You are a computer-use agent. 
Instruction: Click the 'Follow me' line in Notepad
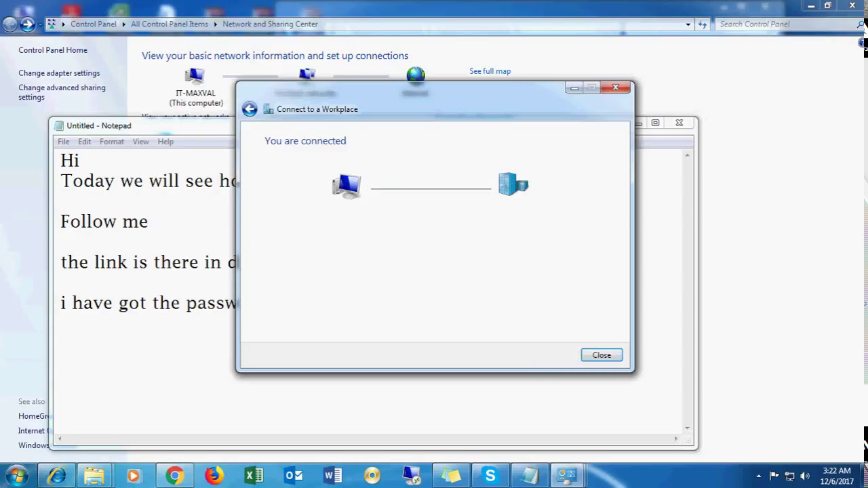pos(104,222)
